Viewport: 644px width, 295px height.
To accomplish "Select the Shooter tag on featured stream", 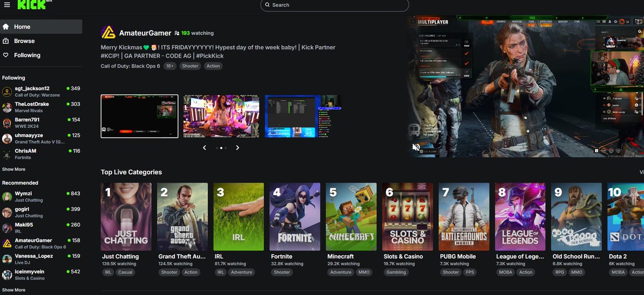I will click(x=190, y=66).
